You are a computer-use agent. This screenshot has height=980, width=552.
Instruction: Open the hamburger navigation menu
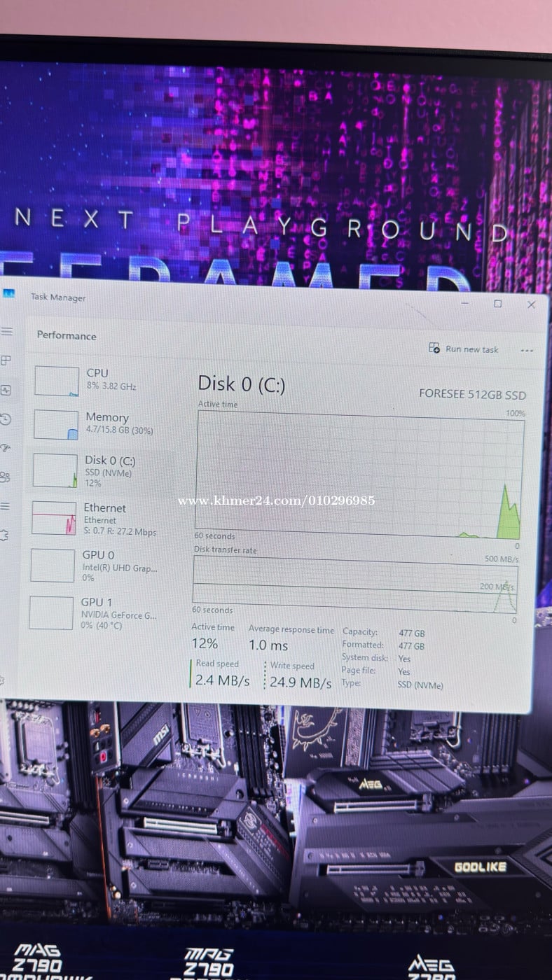[x=6, y=331]
